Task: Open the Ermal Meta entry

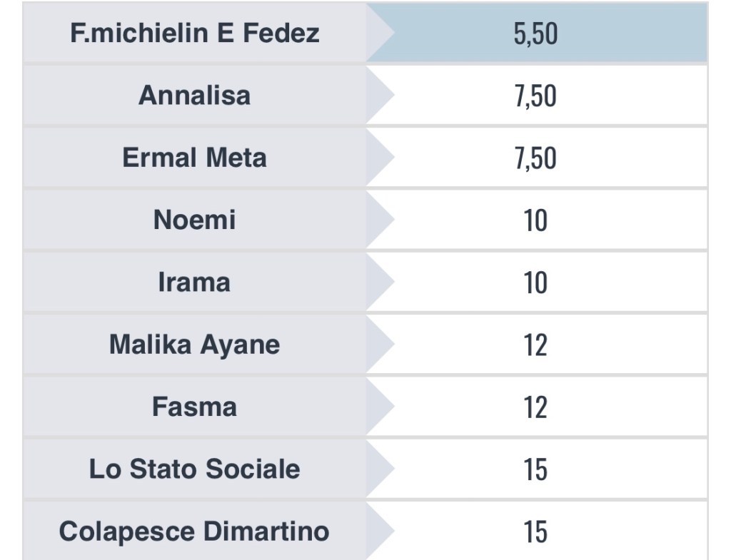Action: click(x=194, y=157)
